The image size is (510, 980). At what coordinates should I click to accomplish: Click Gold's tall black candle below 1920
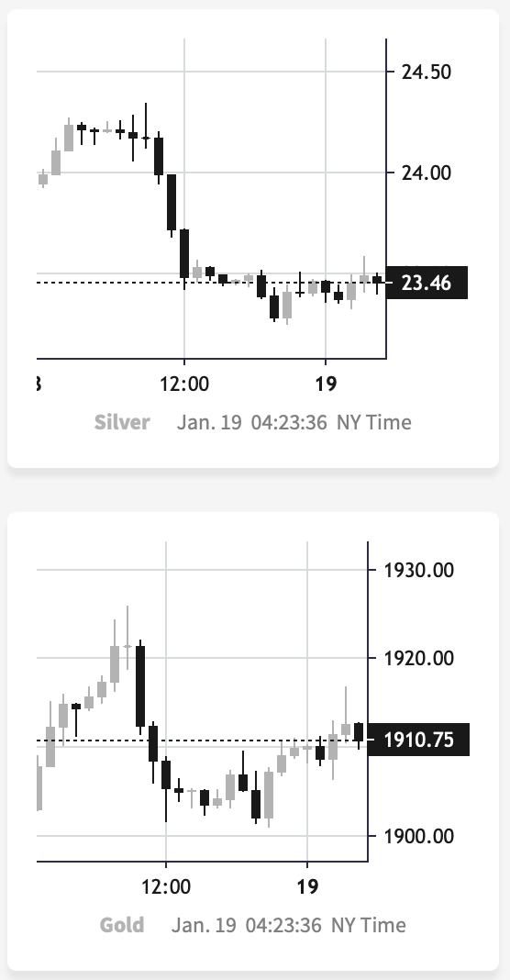click(140, 686)
